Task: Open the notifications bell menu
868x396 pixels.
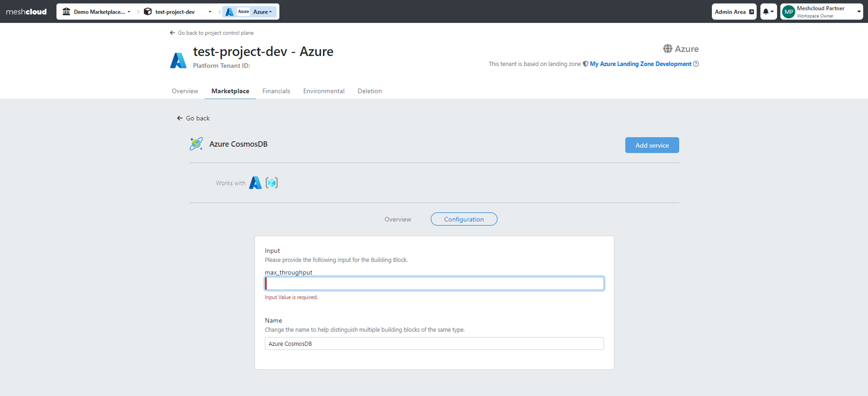Action: pyautogui.click(x=768, y=12)
